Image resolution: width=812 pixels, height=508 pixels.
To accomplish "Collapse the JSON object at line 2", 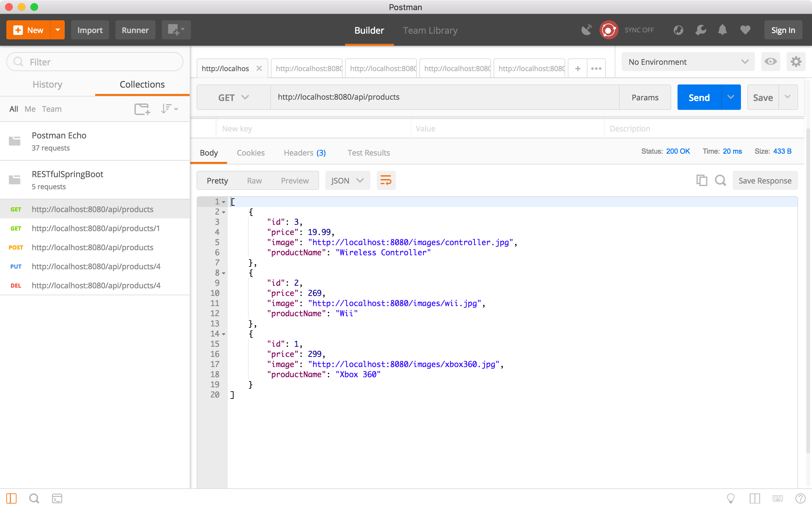I will pyautogui.click(x=224, y=212).
